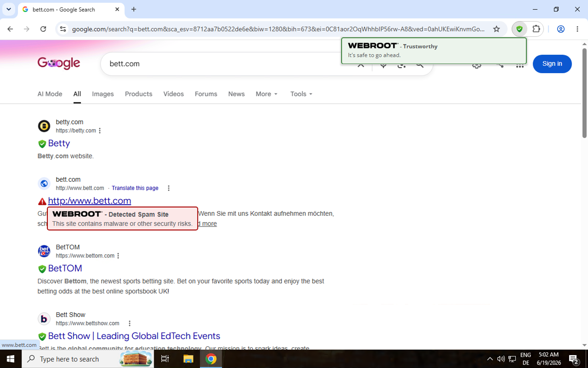
Task: Open the BetTOM result link
Action: click(65, 268)
